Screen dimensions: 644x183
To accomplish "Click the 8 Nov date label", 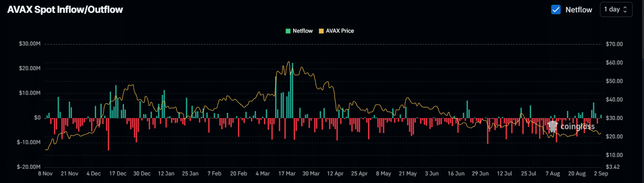I will (45, 174).
